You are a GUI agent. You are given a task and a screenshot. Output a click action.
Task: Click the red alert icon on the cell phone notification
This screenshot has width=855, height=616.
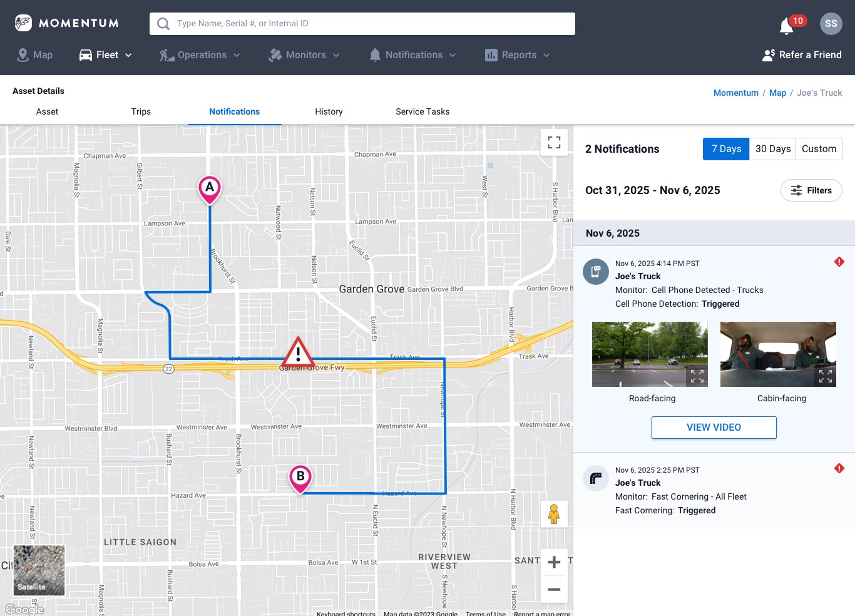point(839,262)
